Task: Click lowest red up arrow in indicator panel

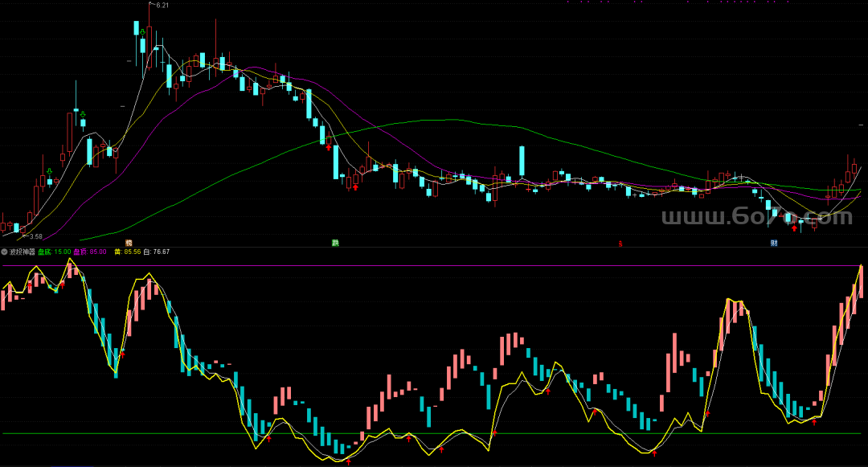Action: pyautogui.click(x=348, y=461)
